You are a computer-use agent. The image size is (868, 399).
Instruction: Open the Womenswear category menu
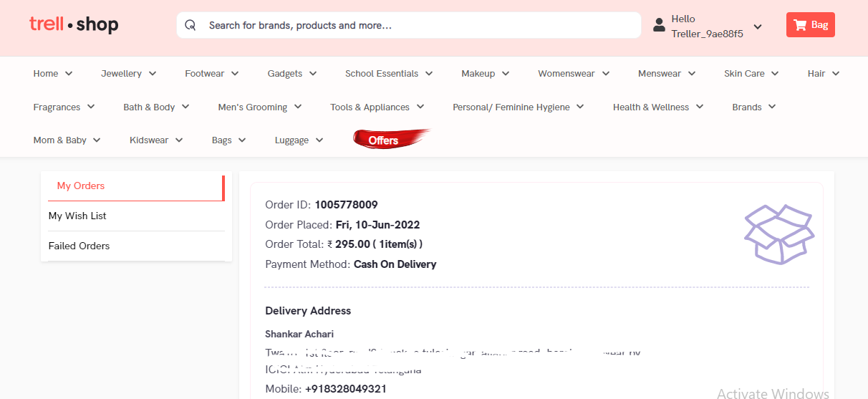[573, 73]
